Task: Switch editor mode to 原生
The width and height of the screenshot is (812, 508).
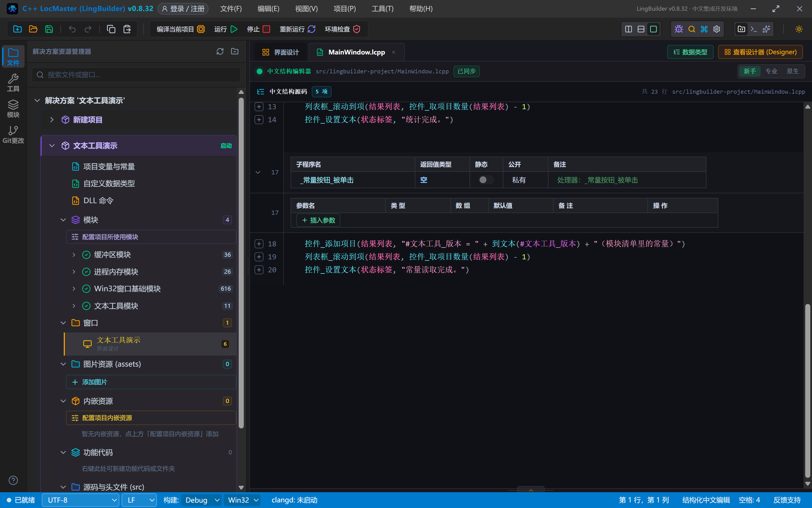Action: pyautogui.click(x=793, y=71)
